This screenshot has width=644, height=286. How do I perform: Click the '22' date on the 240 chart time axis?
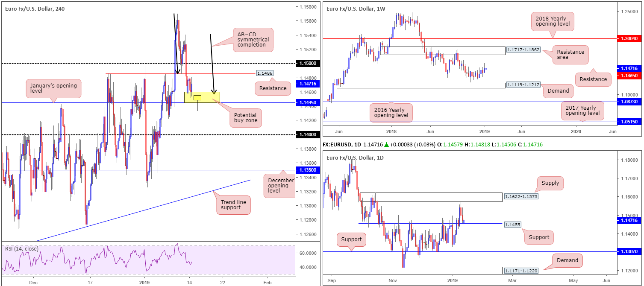click(223, 282)
